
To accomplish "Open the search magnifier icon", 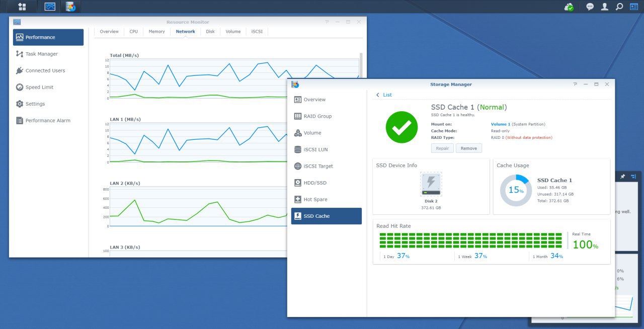I will (x=619, y=7).
